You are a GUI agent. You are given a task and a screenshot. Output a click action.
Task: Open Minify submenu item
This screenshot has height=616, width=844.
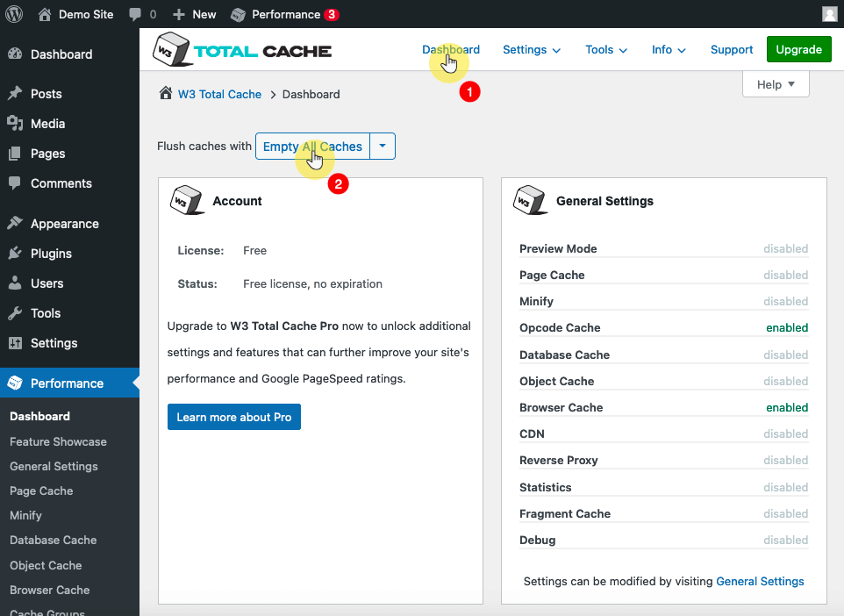(x=25, y=515)
